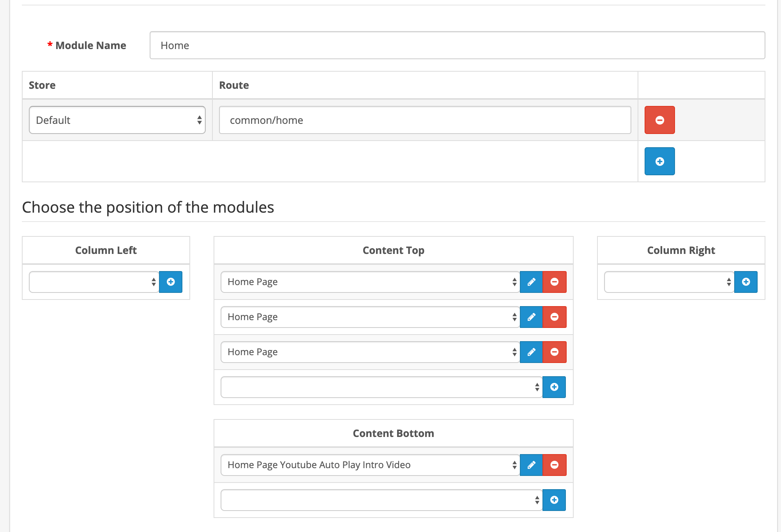Add module to Column Left
This screenshot has height=532, width=781.
coord(171,282)
